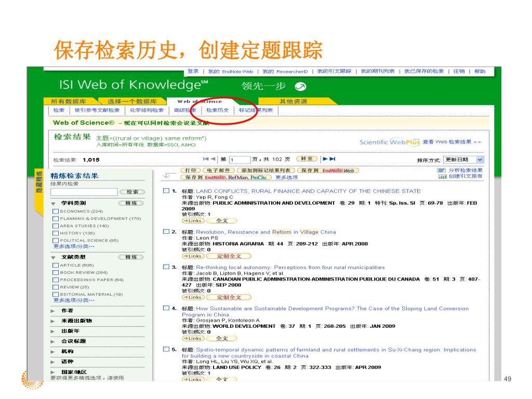Click the 添加到标记结果列表 button
Viewport: 532px width, 399px height.
click(x=265, y=170)
